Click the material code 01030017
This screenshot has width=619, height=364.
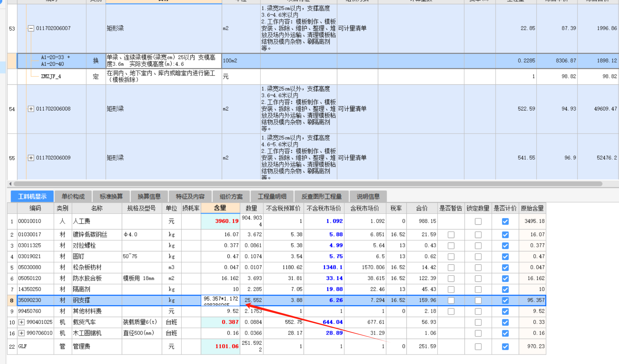coord(30,234)
